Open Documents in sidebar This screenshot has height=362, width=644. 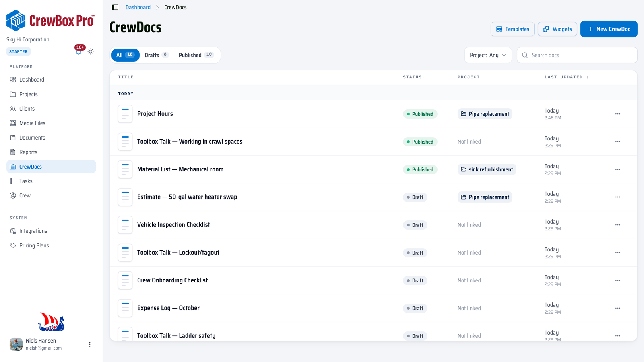point(51,138)
